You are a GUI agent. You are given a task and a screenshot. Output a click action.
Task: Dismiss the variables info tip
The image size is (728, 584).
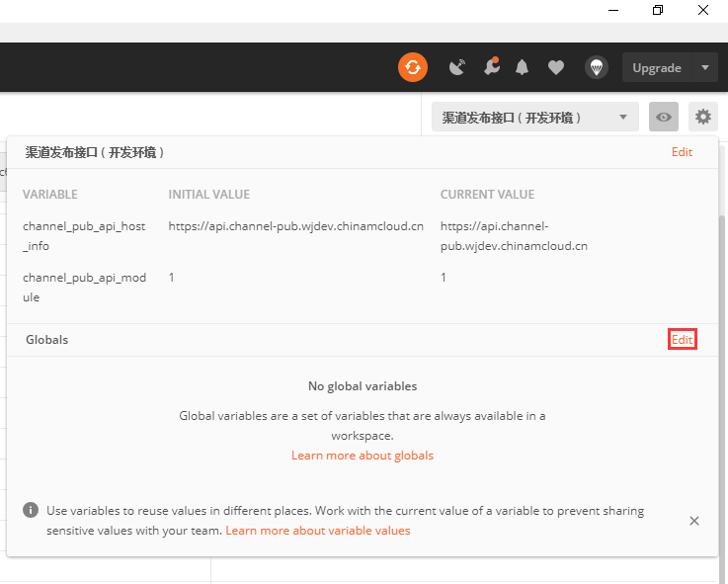click(694, 521)
